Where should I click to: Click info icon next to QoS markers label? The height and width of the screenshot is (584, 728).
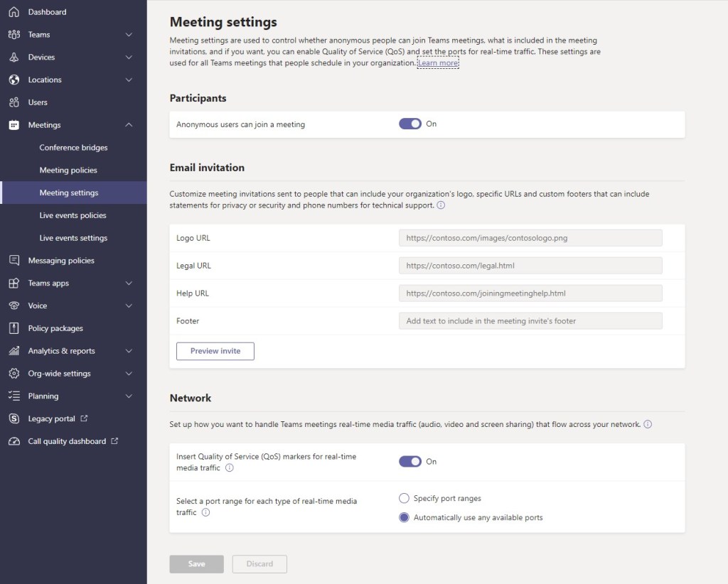pos(230,468)
